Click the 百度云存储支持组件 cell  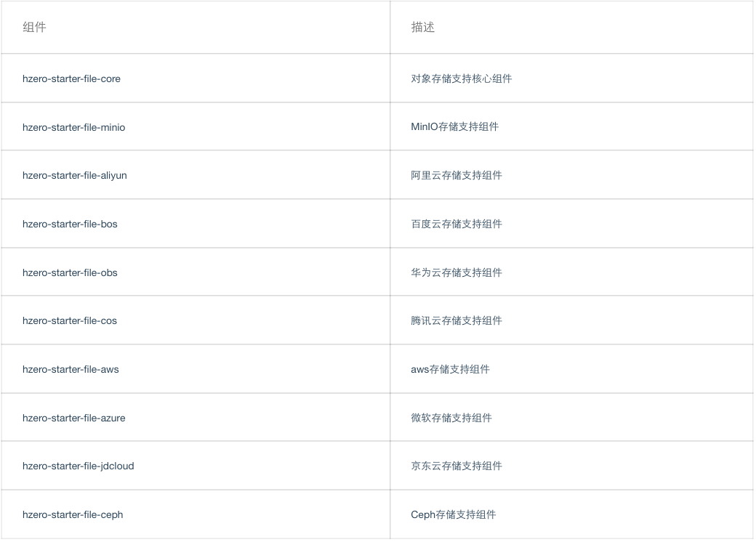click(x=456, y=224)
